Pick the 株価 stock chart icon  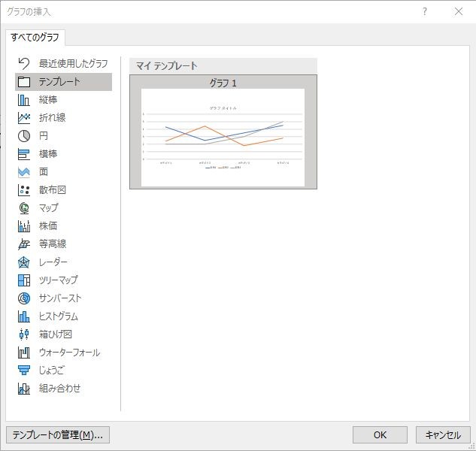(x=23, y=226)
